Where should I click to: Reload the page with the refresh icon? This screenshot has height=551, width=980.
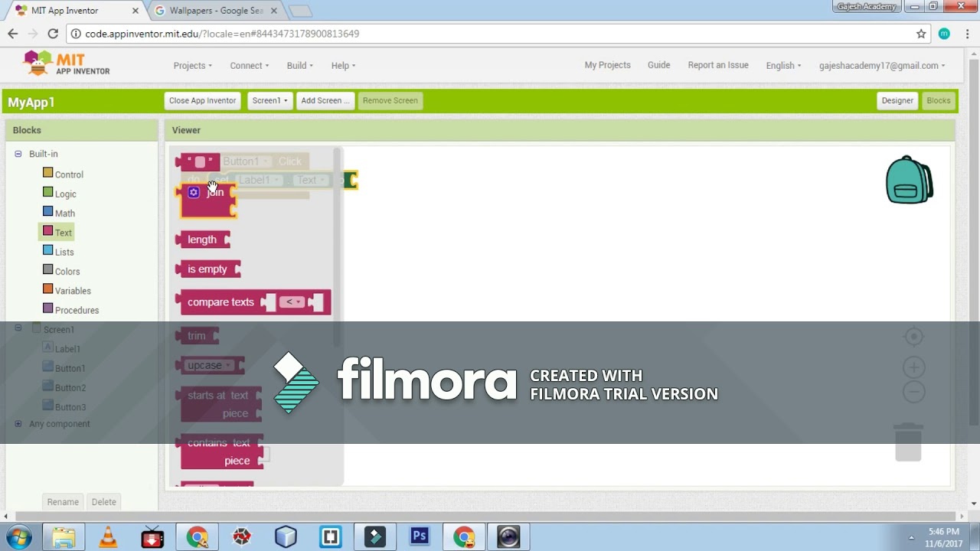tap(53, 34)
